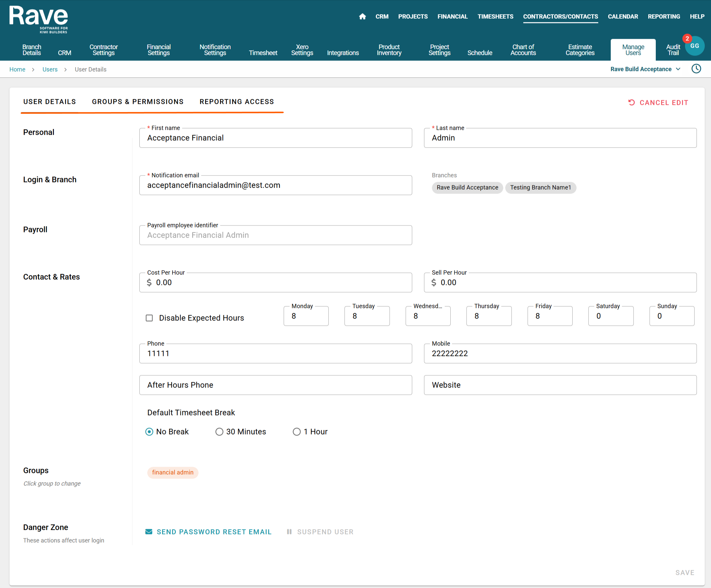Image resolution: width=711 pixels, height=588 pixels.
Task: Click the notification badge showing 2
Action: 687,38
